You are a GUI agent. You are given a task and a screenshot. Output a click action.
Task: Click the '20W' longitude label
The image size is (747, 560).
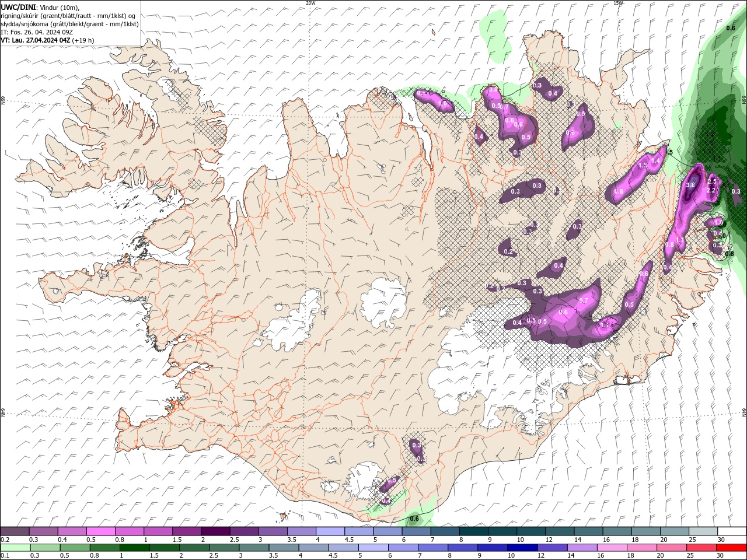point(310,3)
